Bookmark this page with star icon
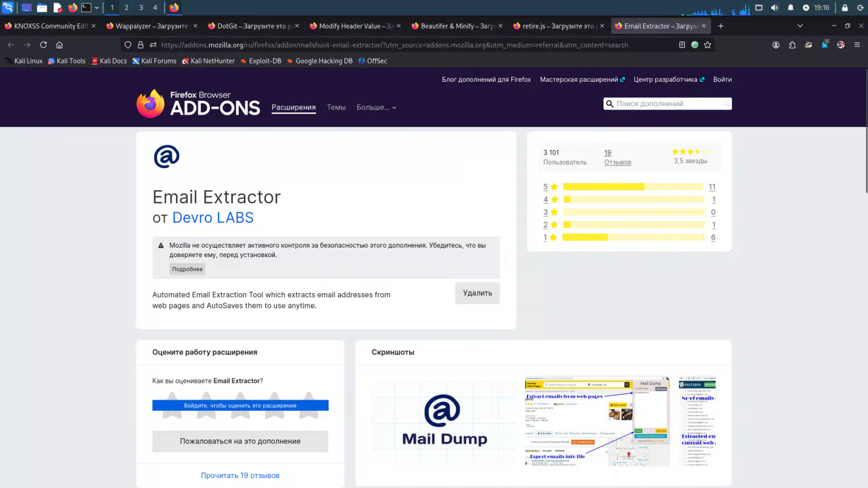This screenshot has width=868, height=488. (x=708, y=45)
